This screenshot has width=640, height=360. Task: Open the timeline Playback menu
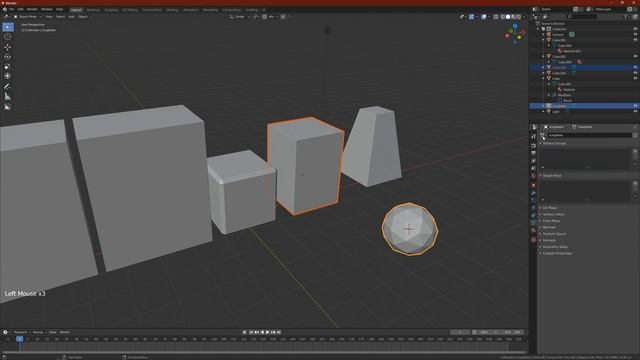[20, 332]
